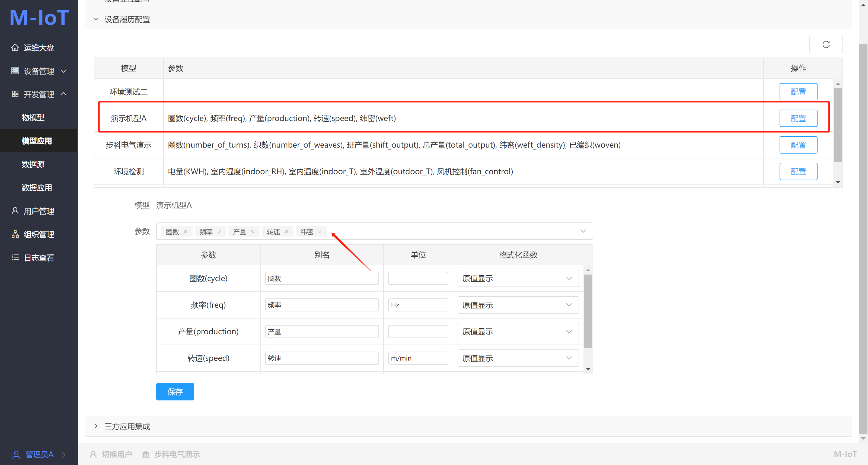Click the 步科电气演示 model name cell
This screenshot has height=465, width=868.
click(x=129, y=145)
